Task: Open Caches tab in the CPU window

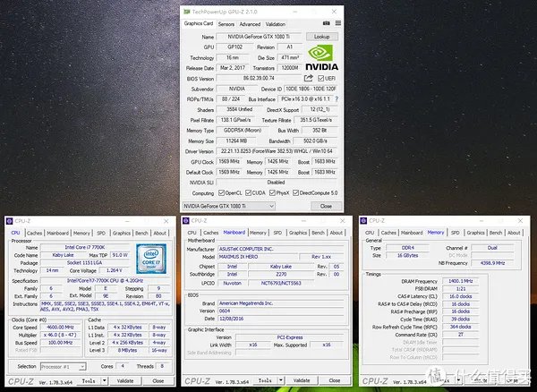Action: (35, 233)
